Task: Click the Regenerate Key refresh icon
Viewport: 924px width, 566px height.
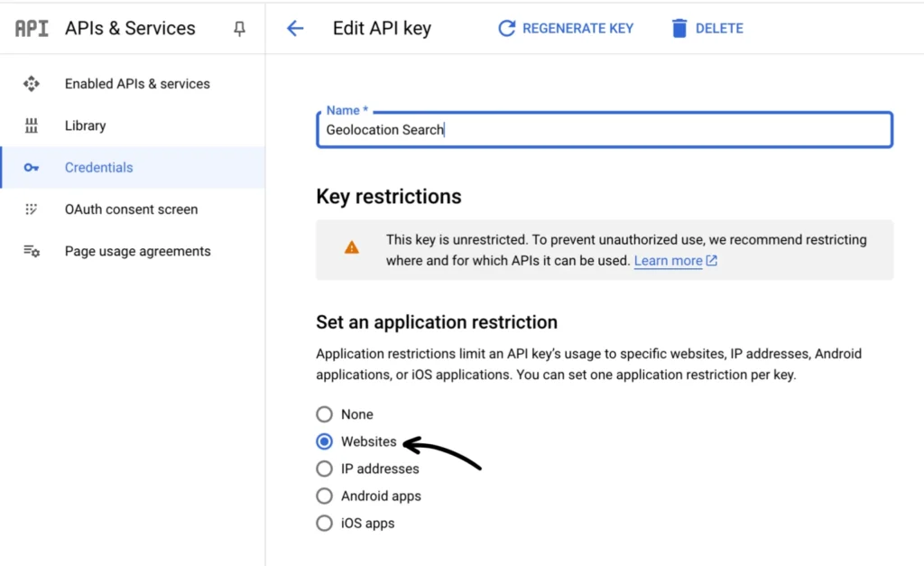Action: [506, 29]
